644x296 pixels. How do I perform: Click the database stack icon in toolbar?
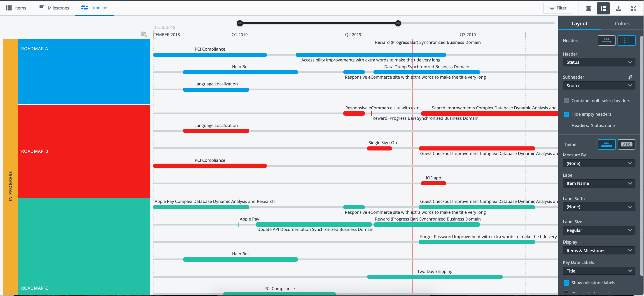[588, 8]
